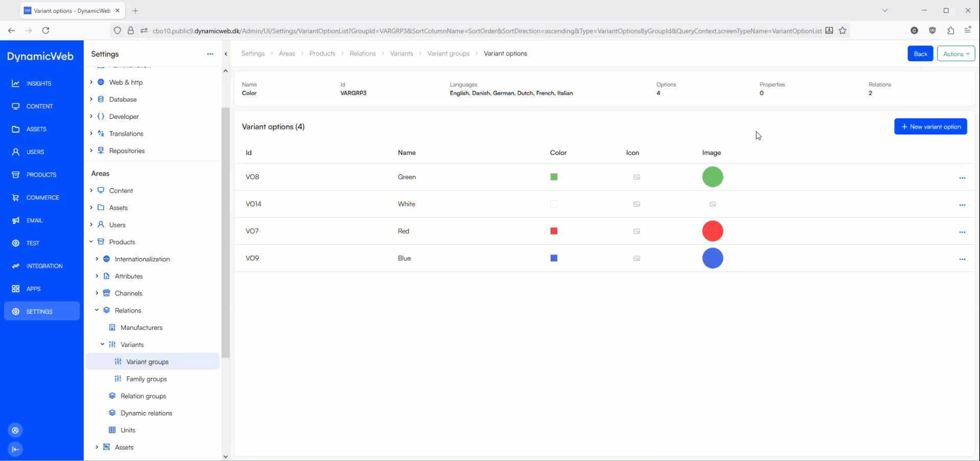Add a New variant option
Image resolution: width=980 pixels, height=461 pixels.
pos(930,127)
